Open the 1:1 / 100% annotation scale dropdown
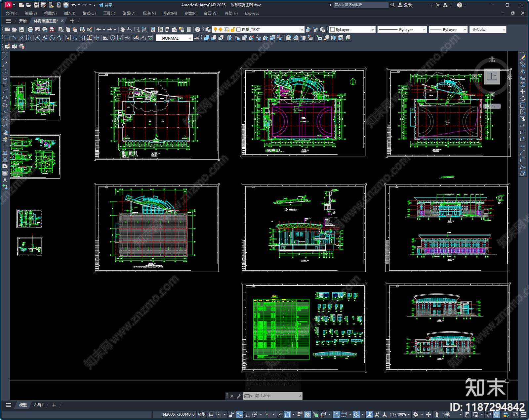The height and width of the screenshot is (420, 529). pyautogui.click(x=400, y=414)
